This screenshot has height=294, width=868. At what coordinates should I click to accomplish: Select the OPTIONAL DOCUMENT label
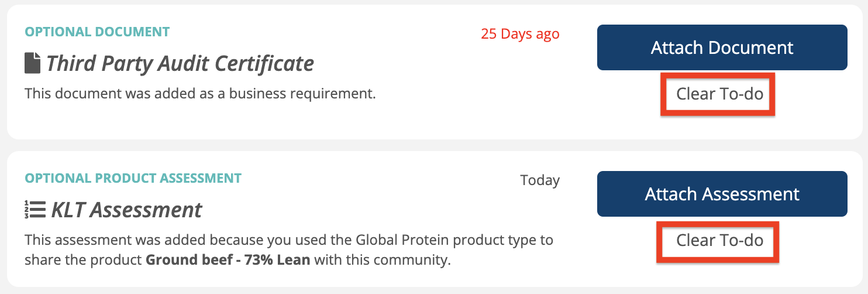[x=97, y=32]
